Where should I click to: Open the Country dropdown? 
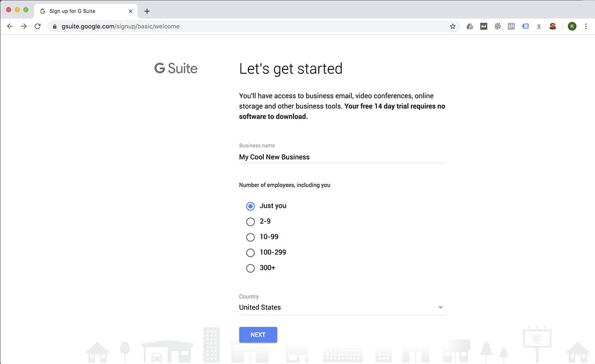(x=440, y=307)
